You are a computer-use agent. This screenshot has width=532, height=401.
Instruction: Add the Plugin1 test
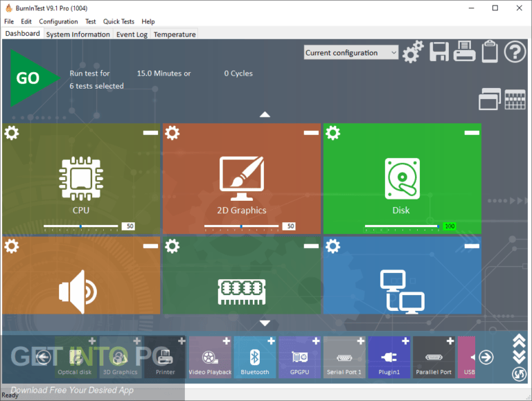(x=405, y=341)
